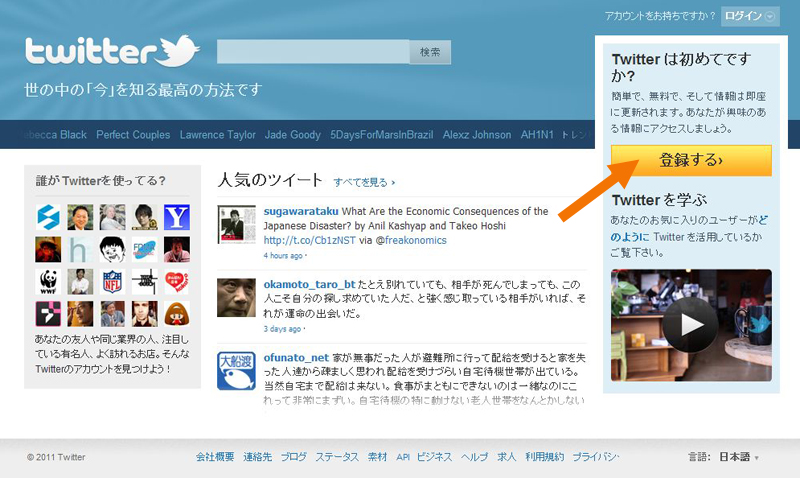Click the 3 days ago timestamp

coord(282,329)
